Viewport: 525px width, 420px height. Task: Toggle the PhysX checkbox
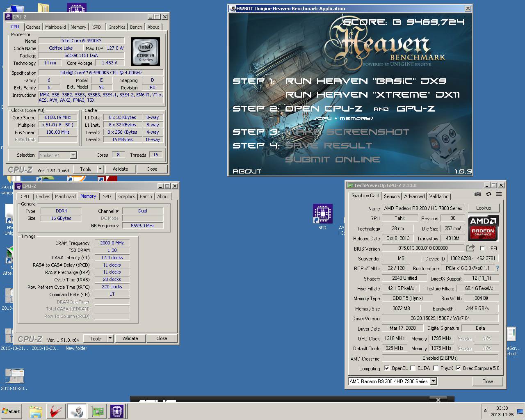tap(436, 368)
